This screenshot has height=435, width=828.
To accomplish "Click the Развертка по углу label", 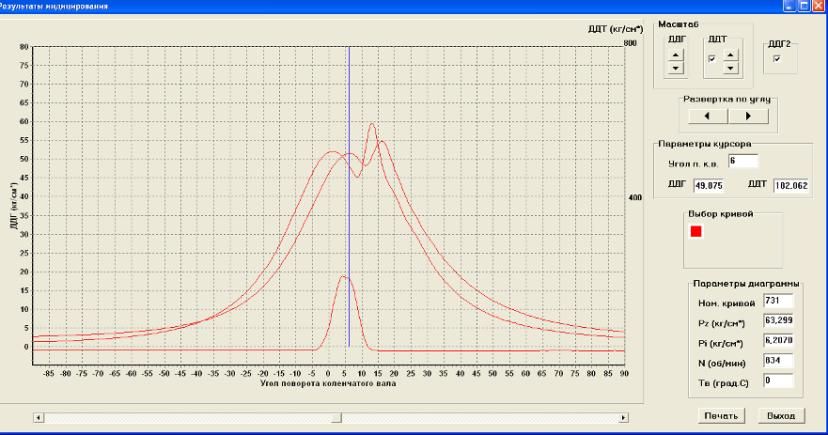I will [x=727, y=99].
